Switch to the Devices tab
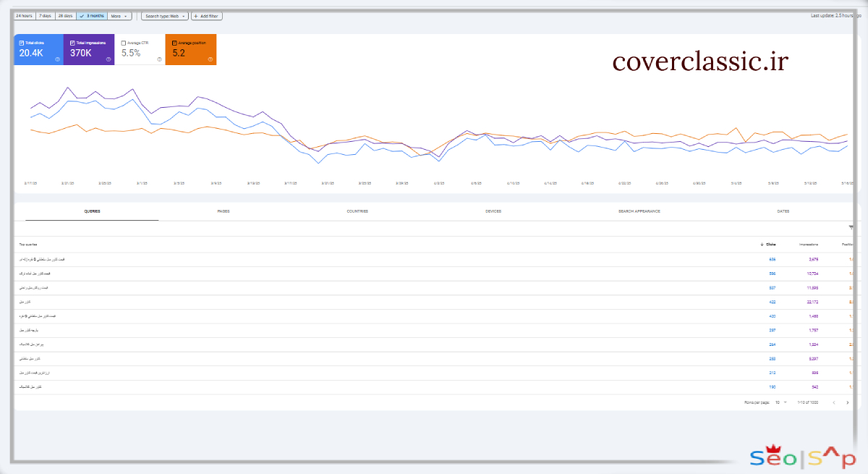Image resolution: width=868 pixels, height=474 pixels. click(493, 211)
